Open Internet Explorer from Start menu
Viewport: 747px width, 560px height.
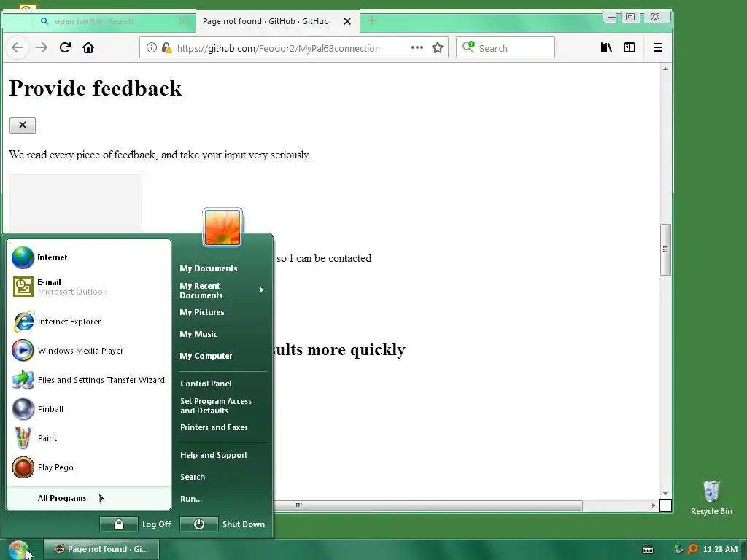click(89, 322)
